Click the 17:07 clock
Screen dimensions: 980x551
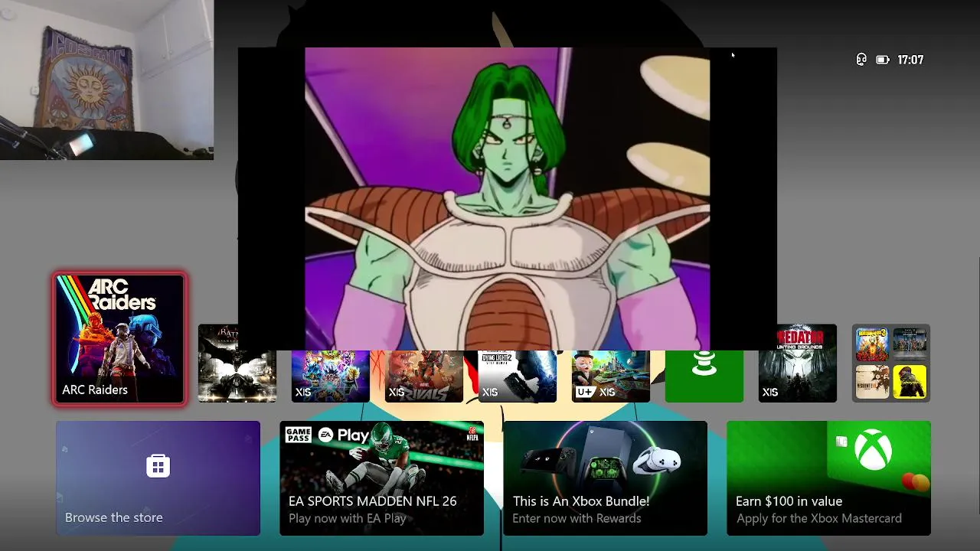[x=910, y=60]
